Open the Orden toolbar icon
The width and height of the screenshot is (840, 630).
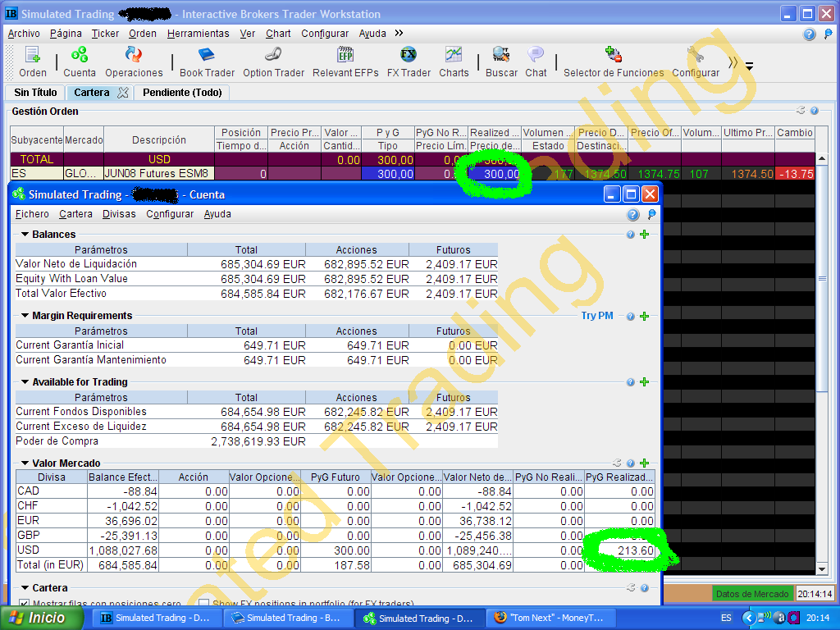coord(33,62)
